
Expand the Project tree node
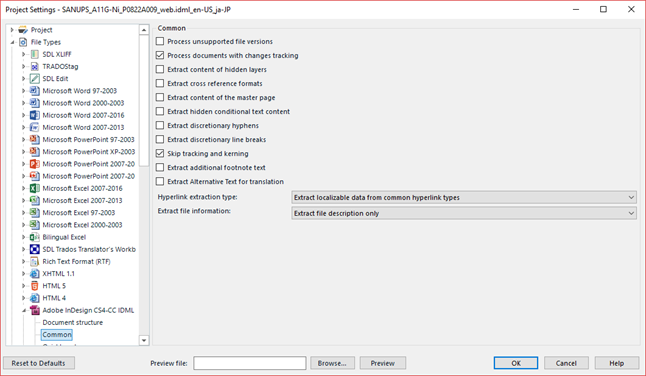tap(12, 30)
